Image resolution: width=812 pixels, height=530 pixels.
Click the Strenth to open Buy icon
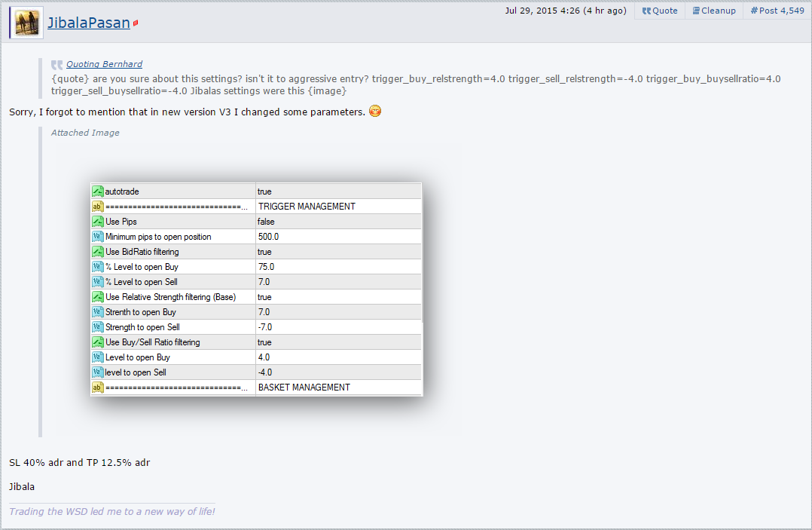(98, 312)
